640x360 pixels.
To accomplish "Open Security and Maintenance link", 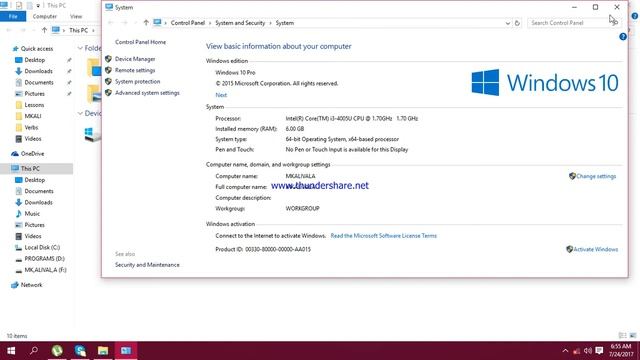I will click(x=147, y=265).
